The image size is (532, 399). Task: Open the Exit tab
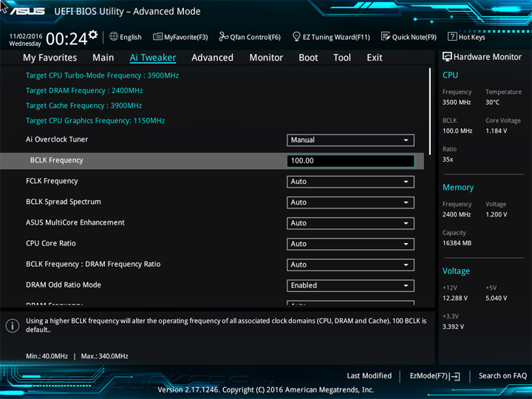click(375, 58)
